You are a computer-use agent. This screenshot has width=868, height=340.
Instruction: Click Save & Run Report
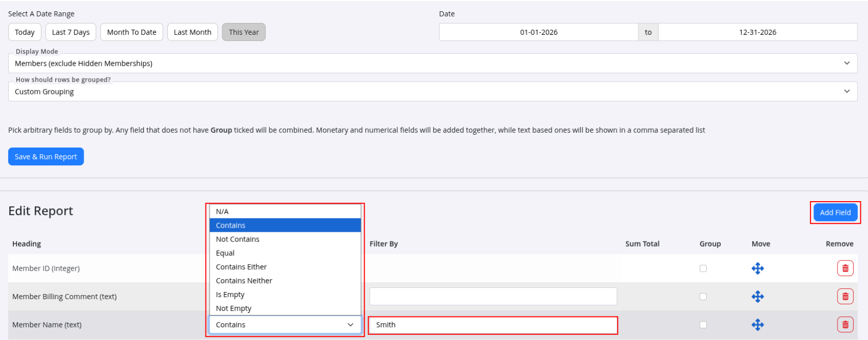[x=46, y=157]
